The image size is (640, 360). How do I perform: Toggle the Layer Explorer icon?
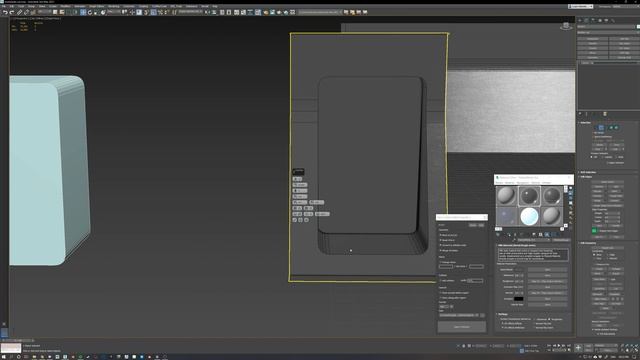229,12
